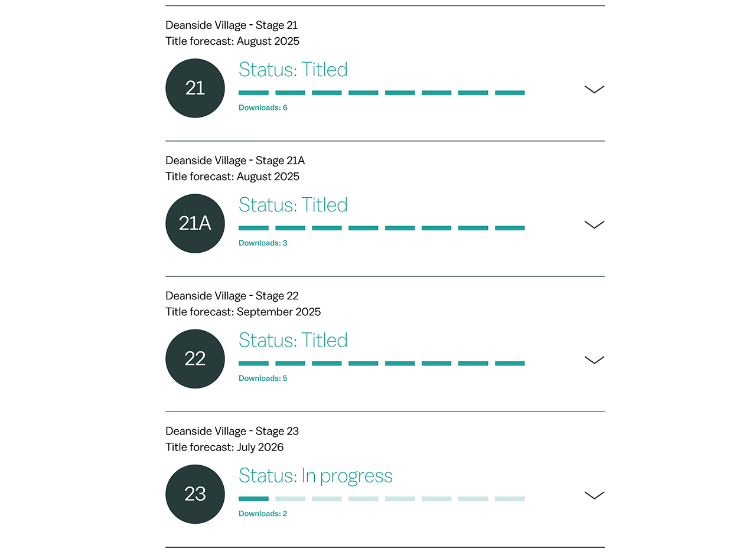Click the Stage 23 circle badge

click(x=195, y=494)
